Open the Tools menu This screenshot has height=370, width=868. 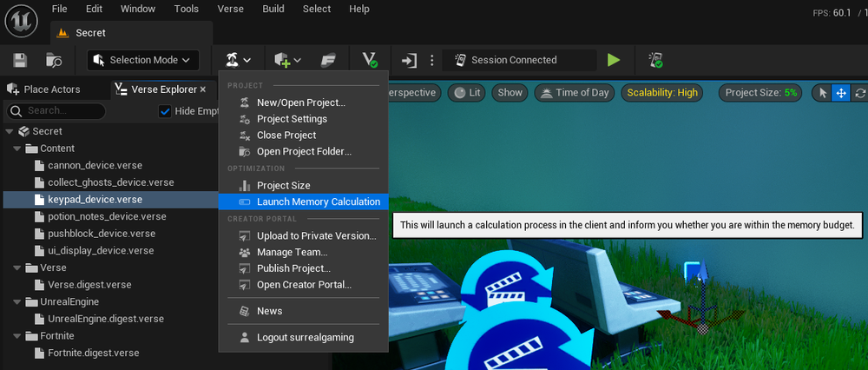coord(187,9)
